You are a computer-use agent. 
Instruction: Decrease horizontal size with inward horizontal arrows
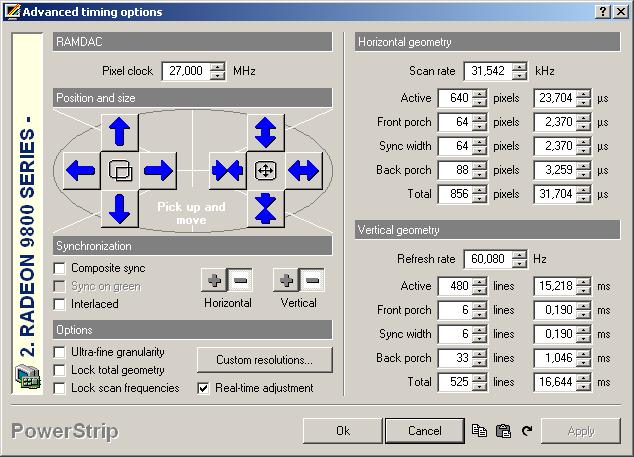point(228,170)
